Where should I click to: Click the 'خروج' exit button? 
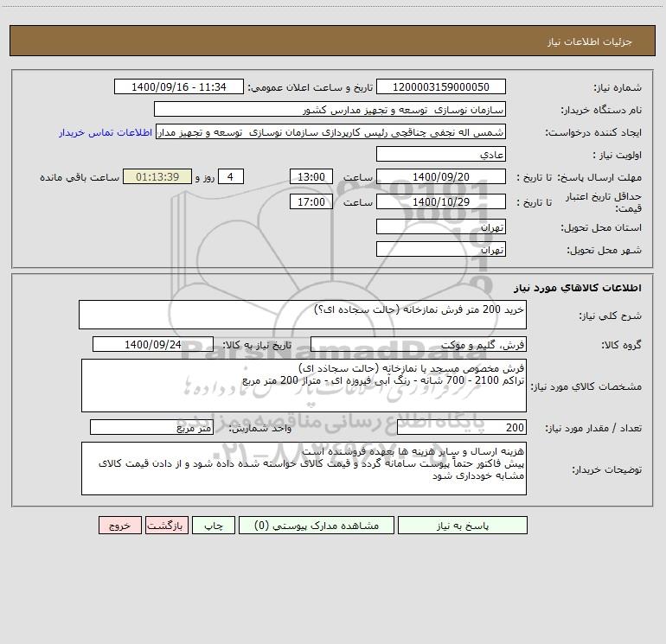click(119, 526)
